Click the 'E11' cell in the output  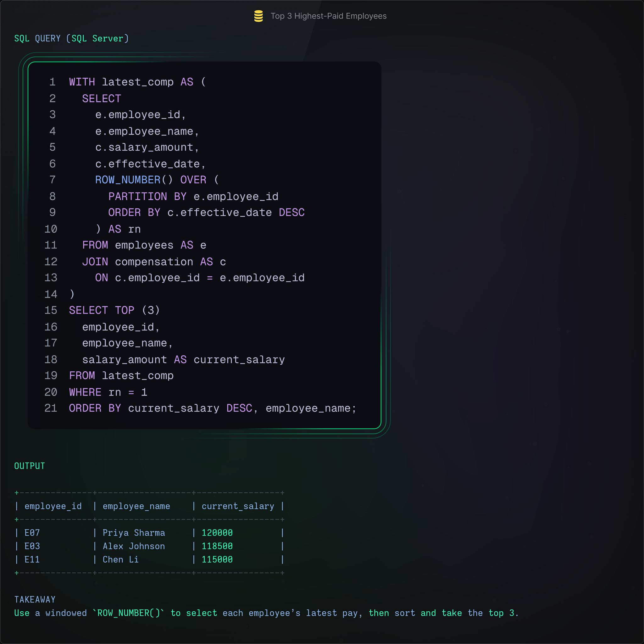click(32, 560)
